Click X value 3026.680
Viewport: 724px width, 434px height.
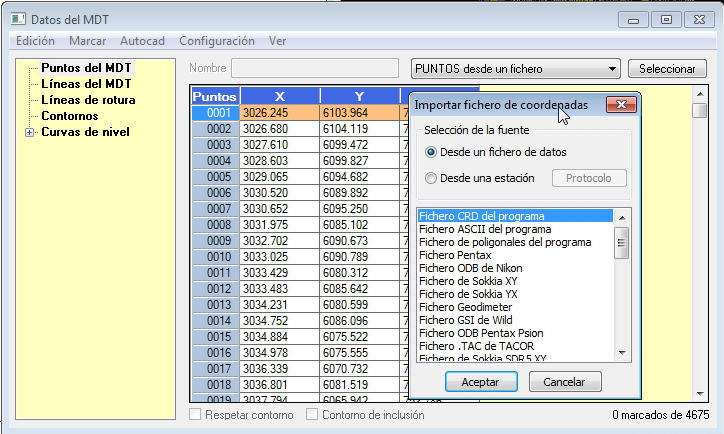[x=279, y=129]
